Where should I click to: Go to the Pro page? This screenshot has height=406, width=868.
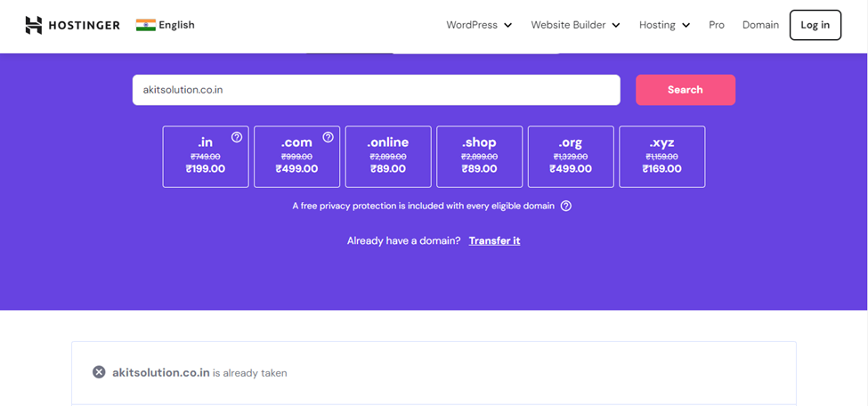click(717, 25)
